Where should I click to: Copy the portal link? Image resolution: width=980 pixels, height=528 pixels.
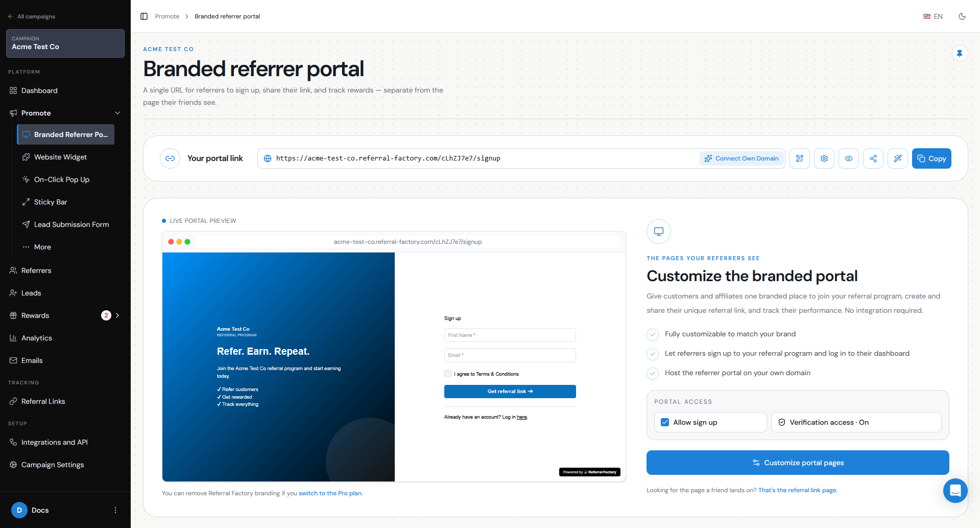[931, 158]
